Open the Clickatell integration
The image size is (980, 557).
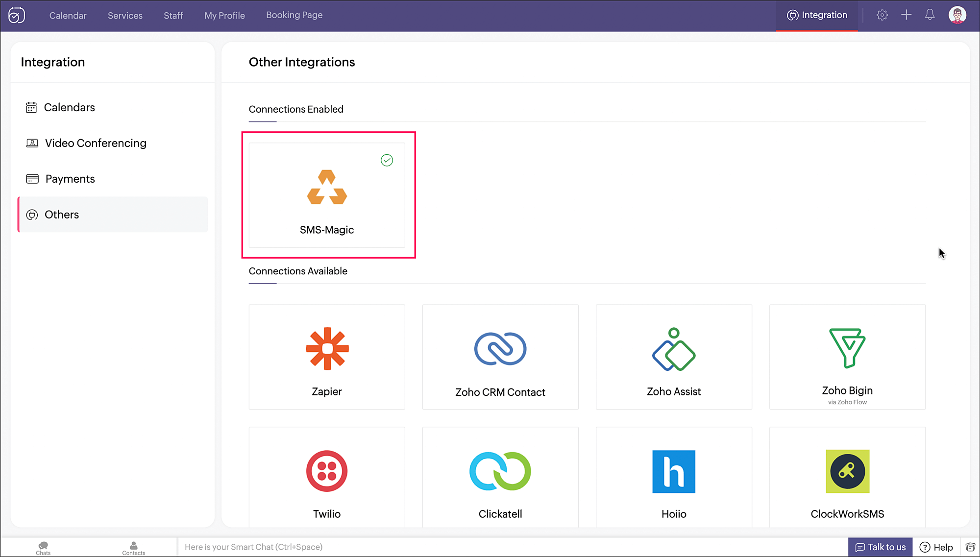(500, 477)
